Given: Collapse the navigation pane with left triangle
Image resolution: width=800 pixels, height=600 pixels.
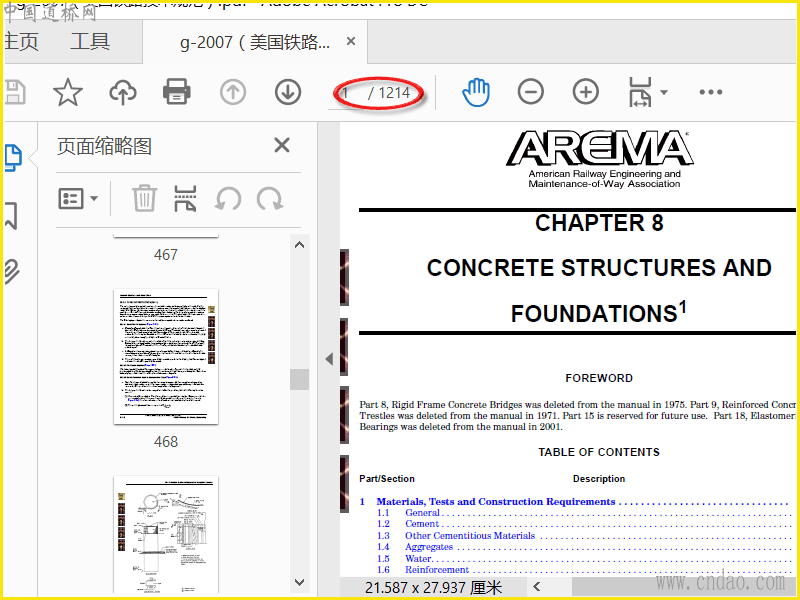Looking at the screenshot, I should coord(329,359).
